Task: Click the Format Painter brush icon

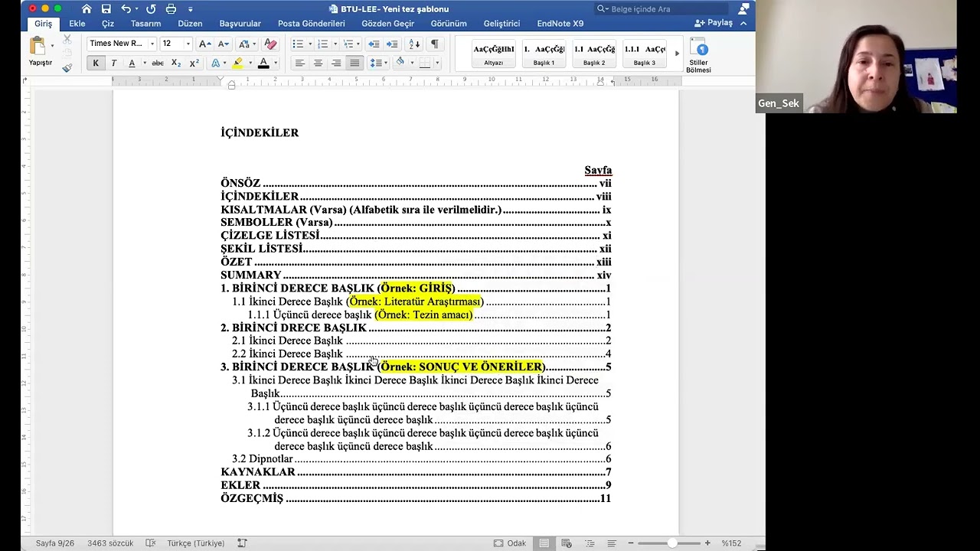Action: (x=67, y=67)
